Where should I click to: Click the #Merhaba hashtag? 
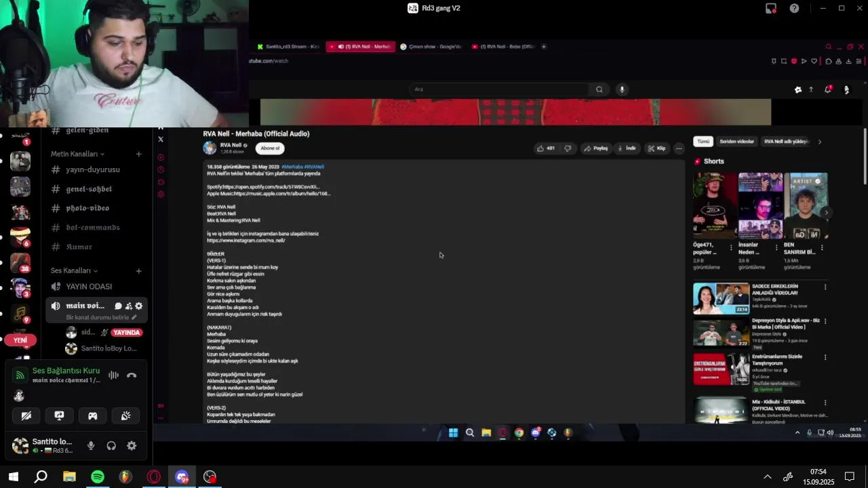pos(292,167)
